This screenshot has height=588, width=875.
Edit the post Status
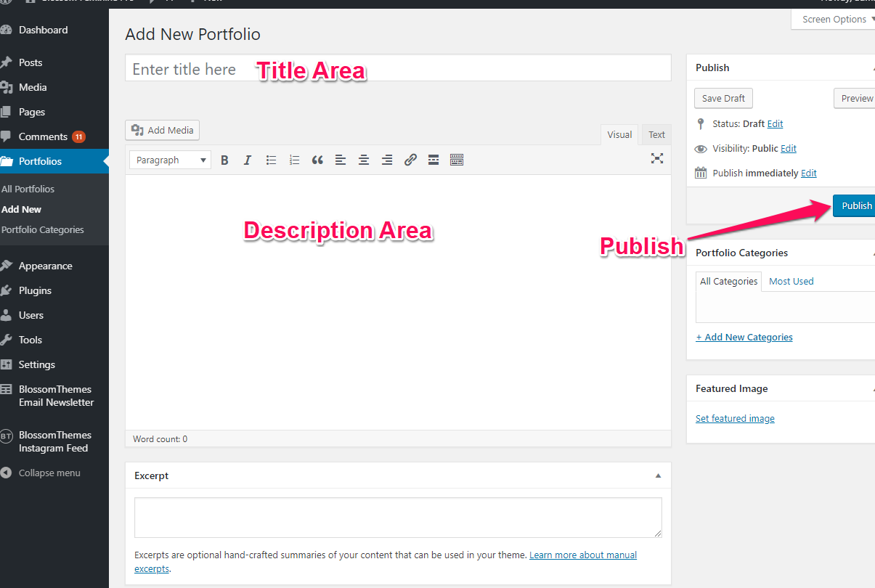click(775, 124)
